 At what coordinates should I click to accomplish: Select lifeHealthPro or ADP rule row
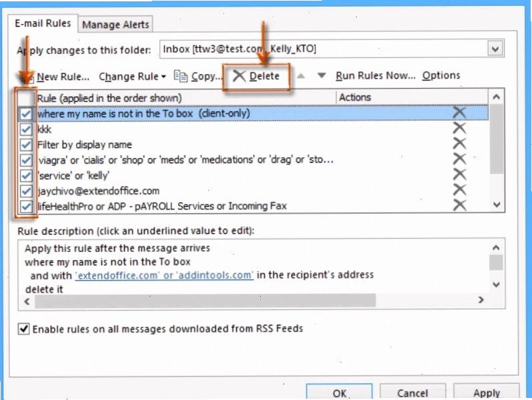(x=253, y=206)
